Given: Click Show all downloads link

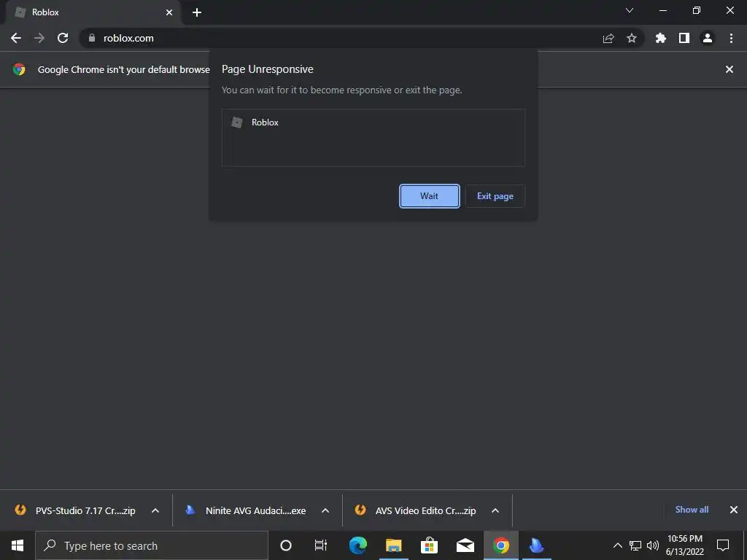Looking at the screenshot, I should pos(692,510).
